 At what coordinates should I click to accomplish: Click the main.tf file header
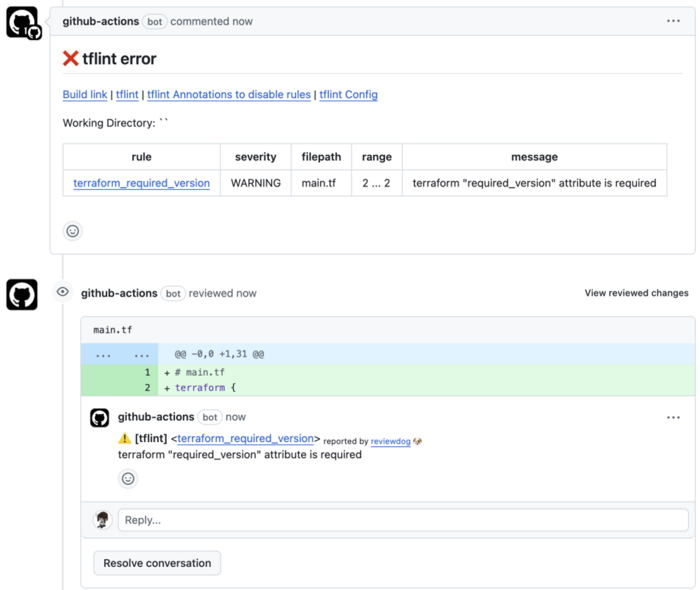tap(112, 329)
